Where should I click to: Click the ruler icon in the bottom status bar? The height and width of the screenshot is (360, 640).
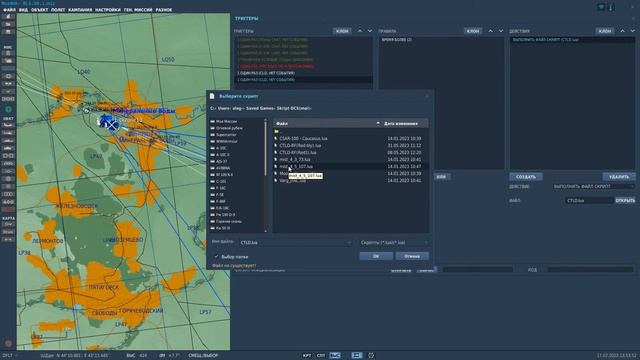(357, 356)
